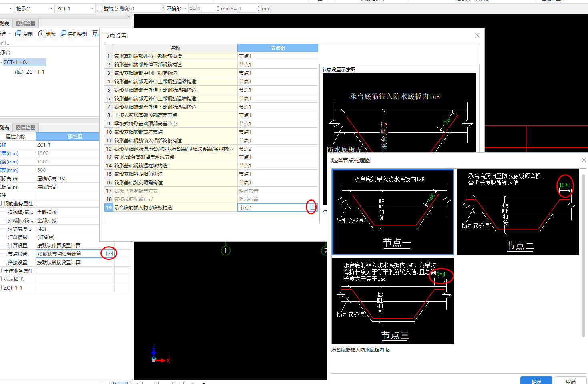Close the component list panel with its X

(x=129, y=17)
